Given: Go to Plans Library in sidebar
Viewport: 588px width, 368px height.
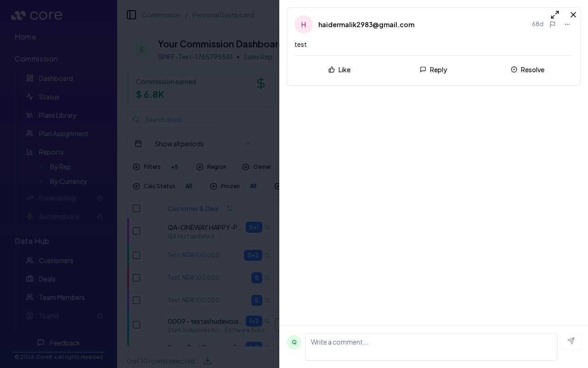Looking at the screenshot, I should [57, 115].
